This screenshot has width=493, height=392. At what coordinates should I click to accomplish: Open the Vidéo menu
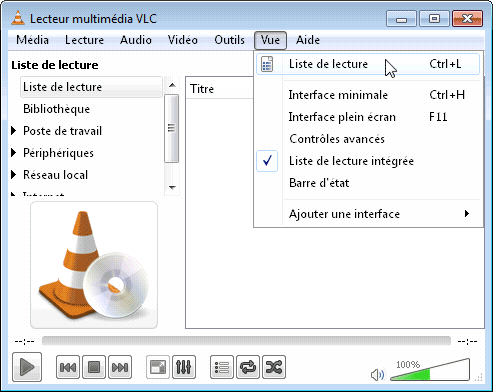183,40
